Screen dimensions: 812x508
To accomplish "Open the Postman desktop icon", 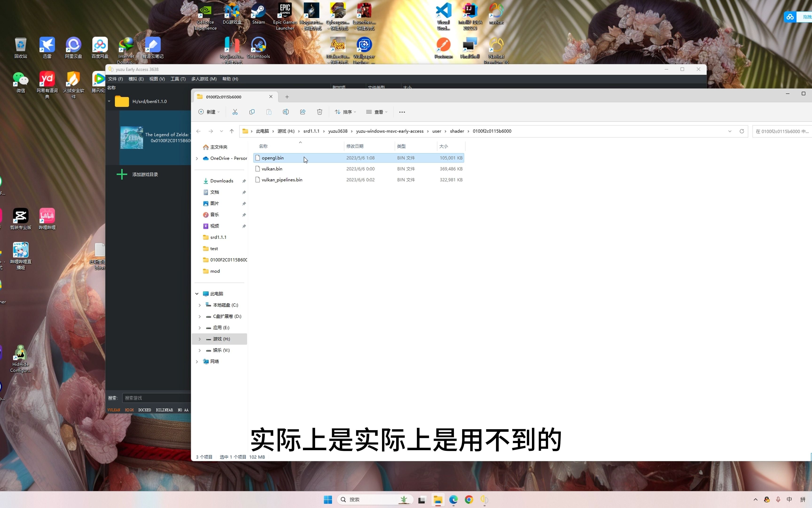I will [x=444, y=48].
